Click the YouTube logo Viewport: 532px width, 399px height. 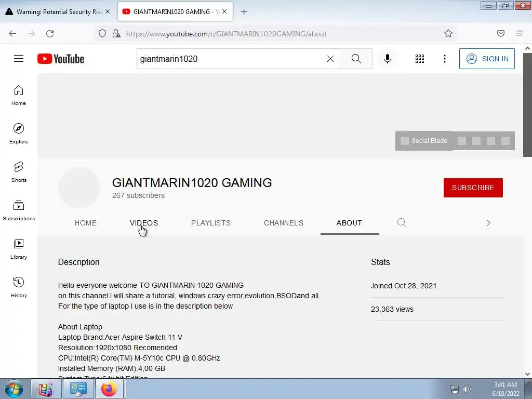click(61, 59)
